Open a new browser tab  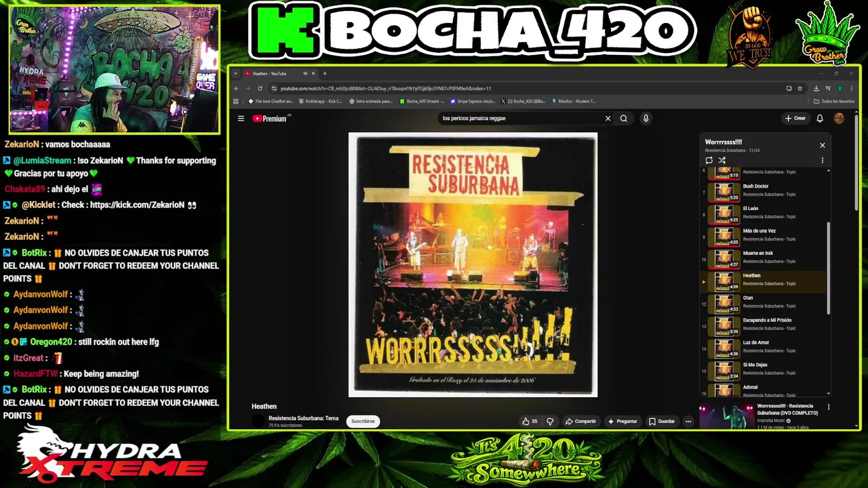pos(325,73)
